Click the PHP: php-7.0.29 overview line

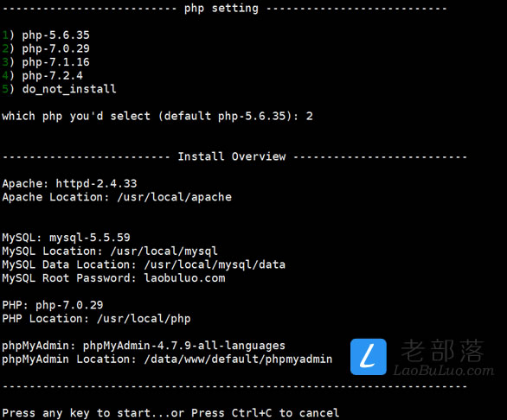point(53,305)
